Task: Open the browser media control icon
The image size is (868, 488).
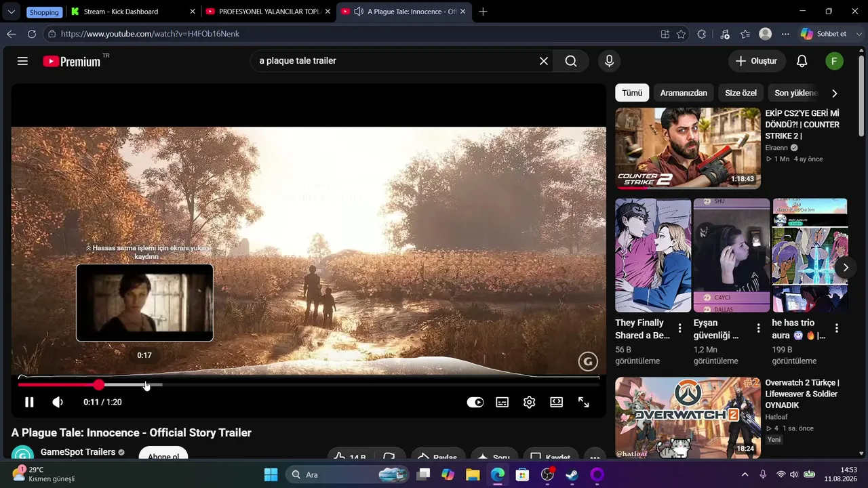Action: click(x=725, y=34)
